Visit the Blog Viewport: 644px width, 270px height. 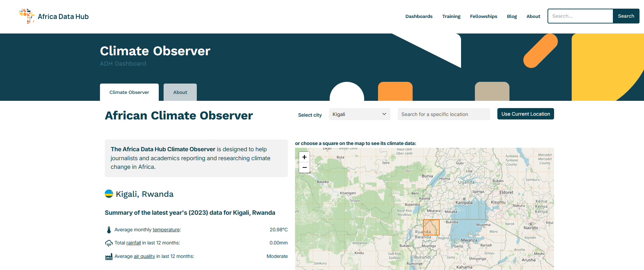[512, 16]
